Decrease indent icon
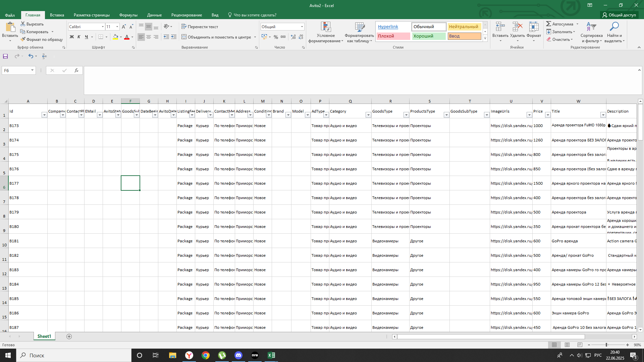This screenshot has width=644, height=362. click(x=166, y=37)
